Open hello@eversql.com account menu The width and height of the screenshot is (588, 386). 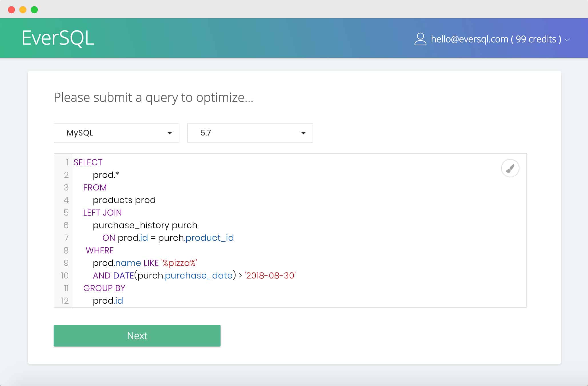496,39
